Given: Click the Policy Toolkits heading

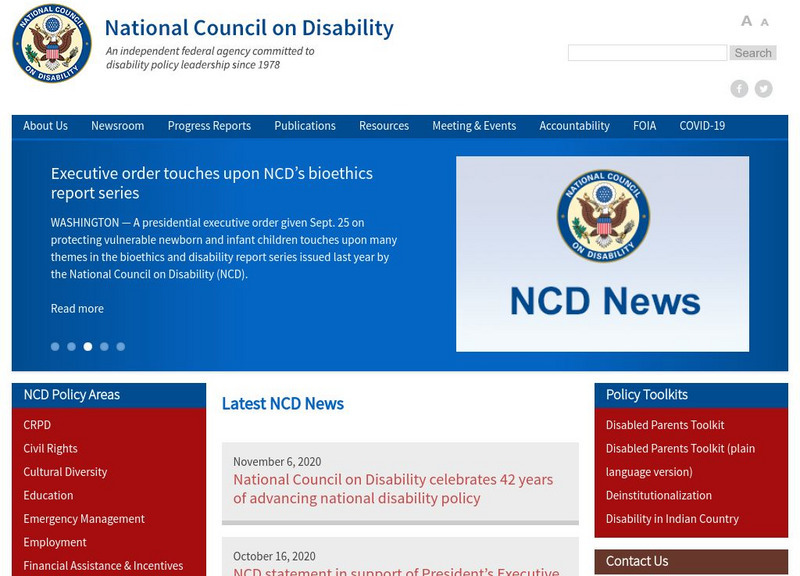Looking at the screenshot, I should tap(647, 395).
